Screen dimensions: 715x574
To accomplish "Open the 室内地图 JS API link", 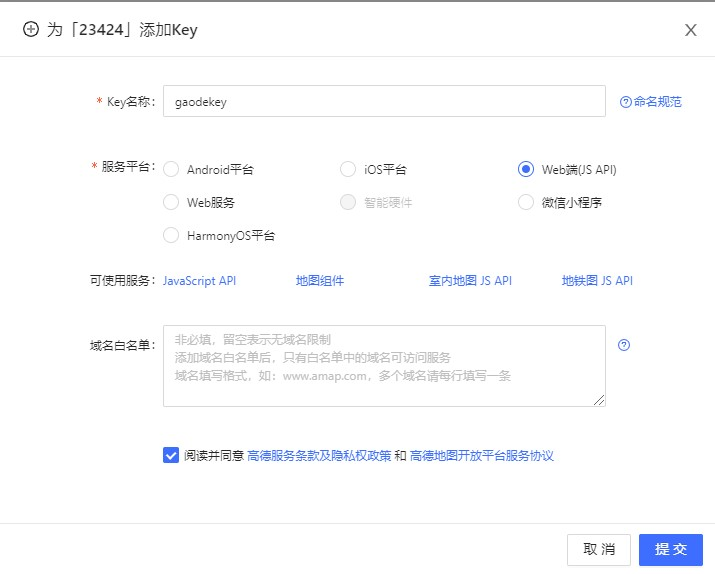I will pyautogui.click(x=470, y=280).
